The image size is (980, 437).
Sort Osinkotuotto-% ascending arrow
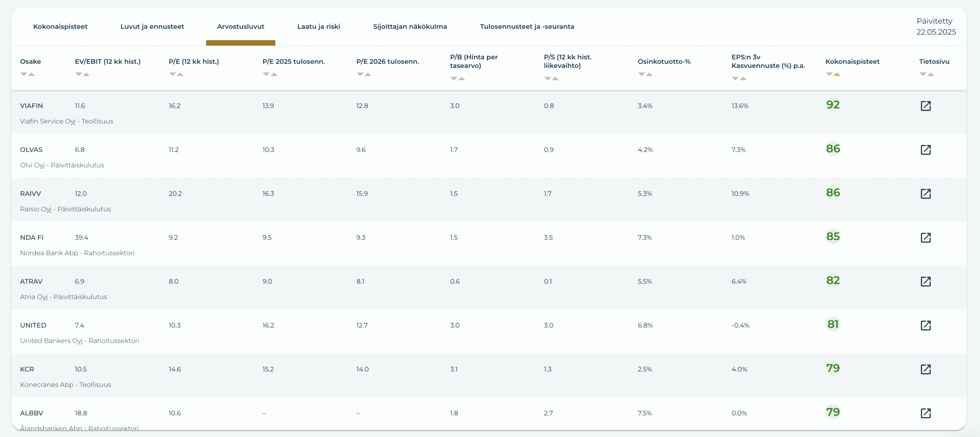pyautogui.click(x=649, y=74)
